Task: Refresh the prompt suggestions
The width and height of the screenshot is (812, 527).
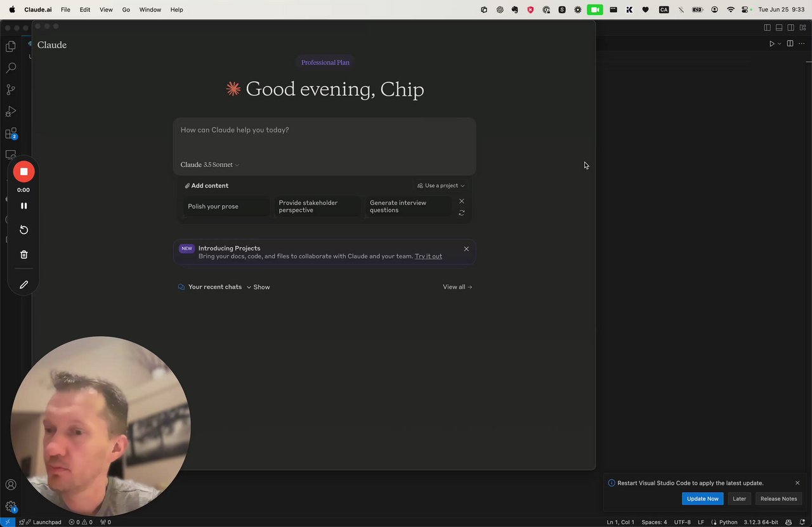Action: click(x=462, y=213)
